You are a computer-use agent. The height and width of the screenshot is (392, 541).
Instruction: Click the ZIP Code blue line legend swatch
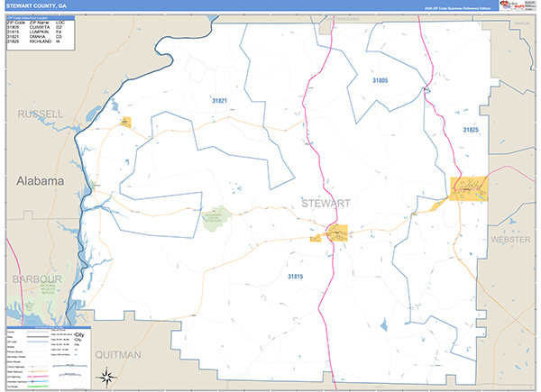pos(37,342)
